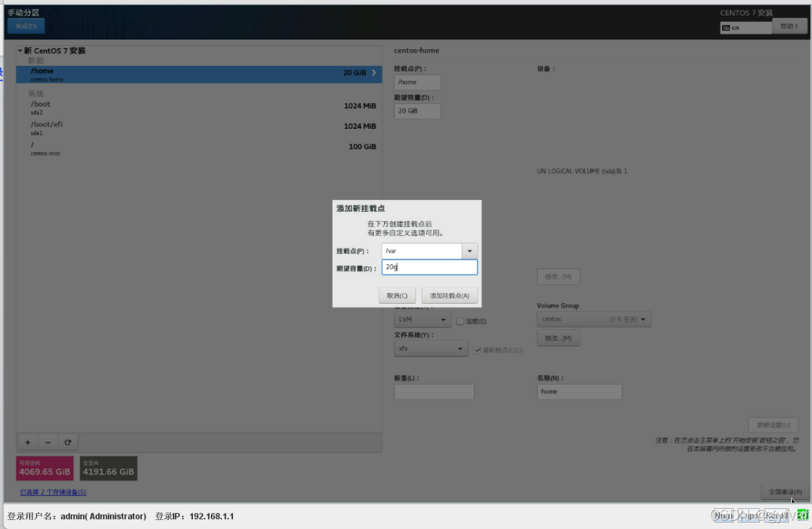Click the pink 可用空间 4069.65 GiB box
Viewport: 812px width, 529px height.
pyautogui.click(x=45, y=468)
